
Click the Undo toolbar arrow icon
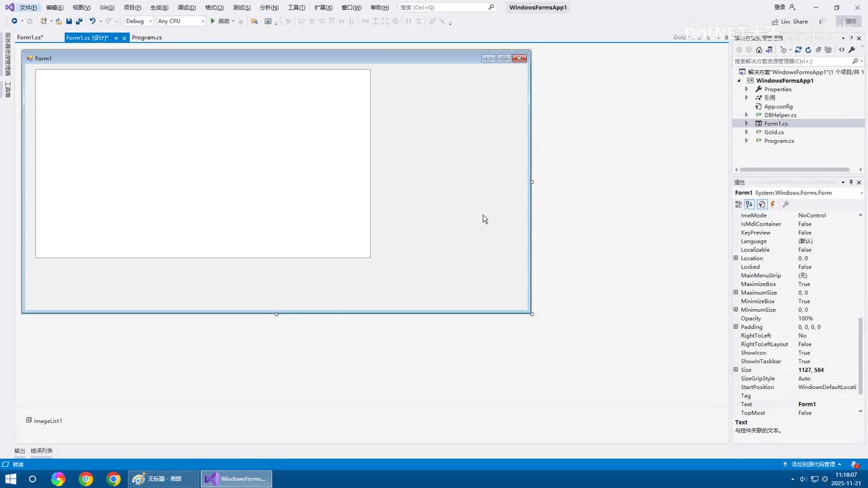point(92,21)
